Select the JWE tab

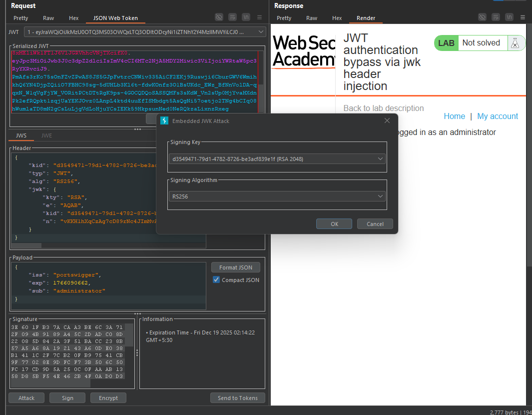[46, 135]
